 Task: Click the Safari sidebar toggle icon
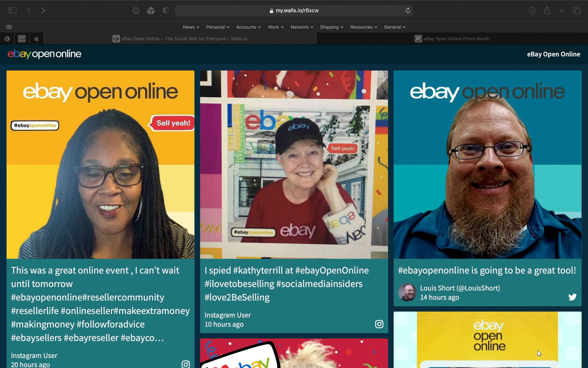(12, 10)
